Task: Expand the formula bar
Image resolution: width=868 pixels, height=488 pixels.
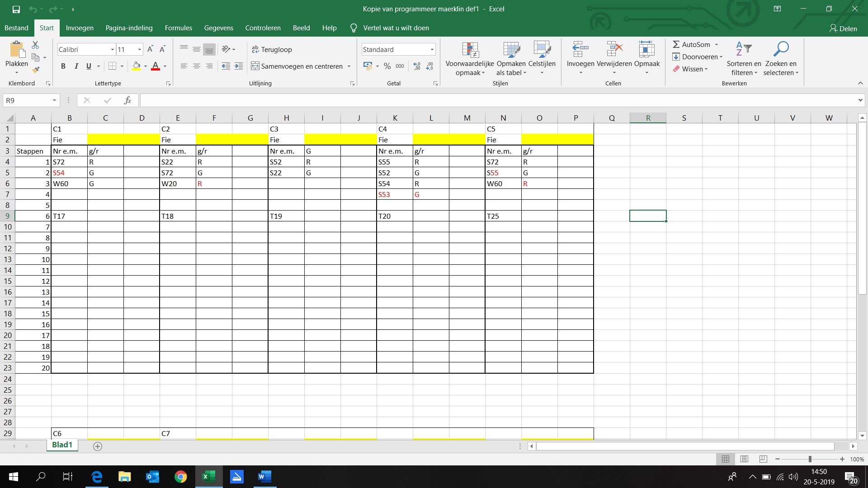Action: 860,100
